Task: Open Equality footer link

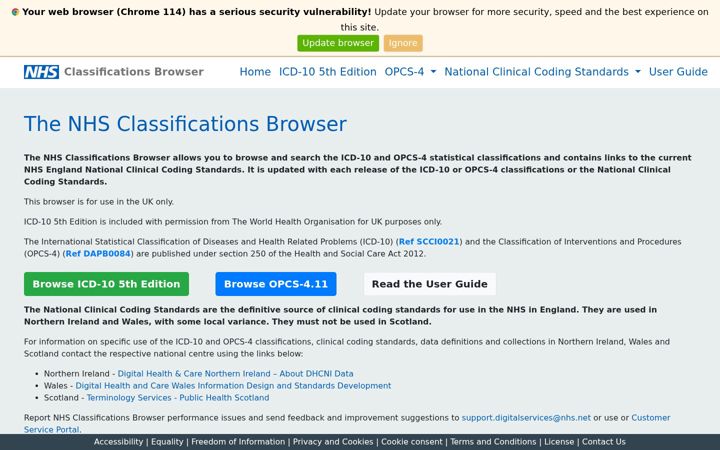Action: (x=167, y=442)
